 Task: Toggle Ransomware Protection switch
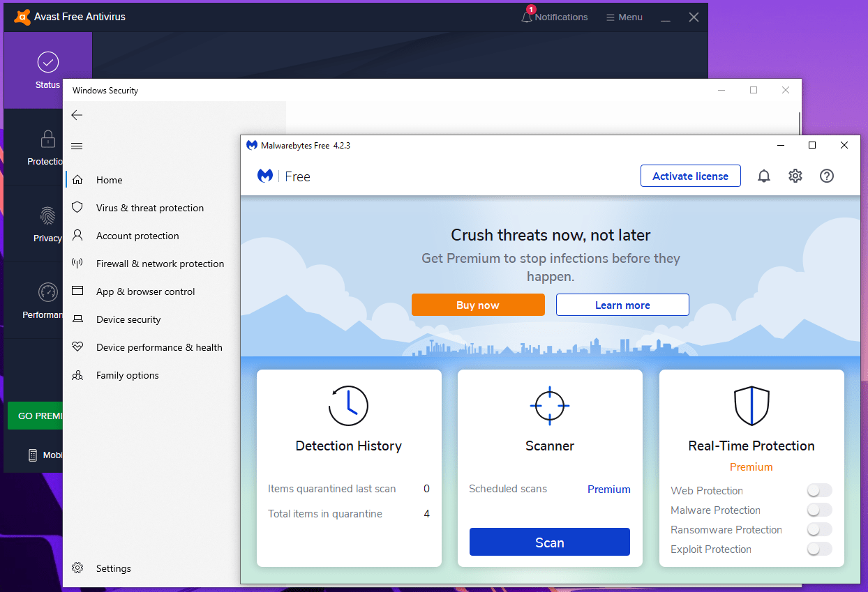[819, 530]
